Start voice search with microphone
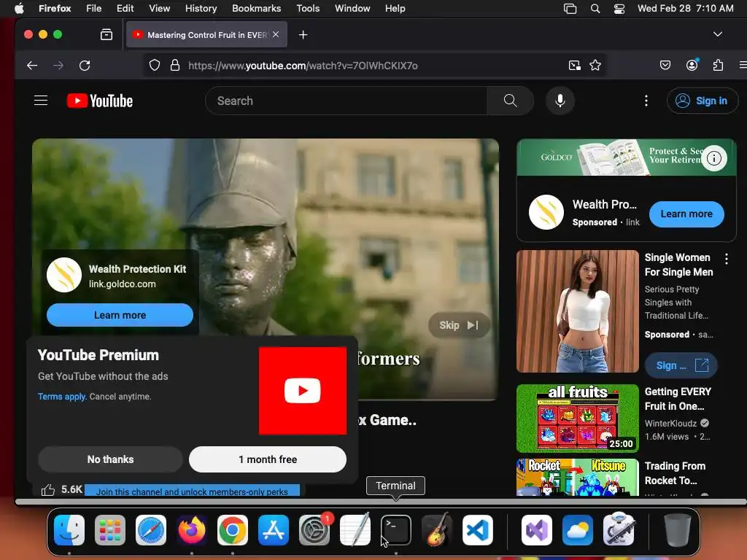Screen dimensions: 747x560 560,101
